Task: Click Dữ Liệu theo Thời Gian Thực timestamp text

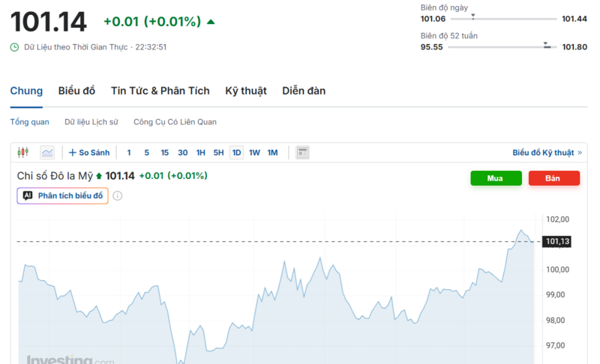Action: [x=95, y=47]
